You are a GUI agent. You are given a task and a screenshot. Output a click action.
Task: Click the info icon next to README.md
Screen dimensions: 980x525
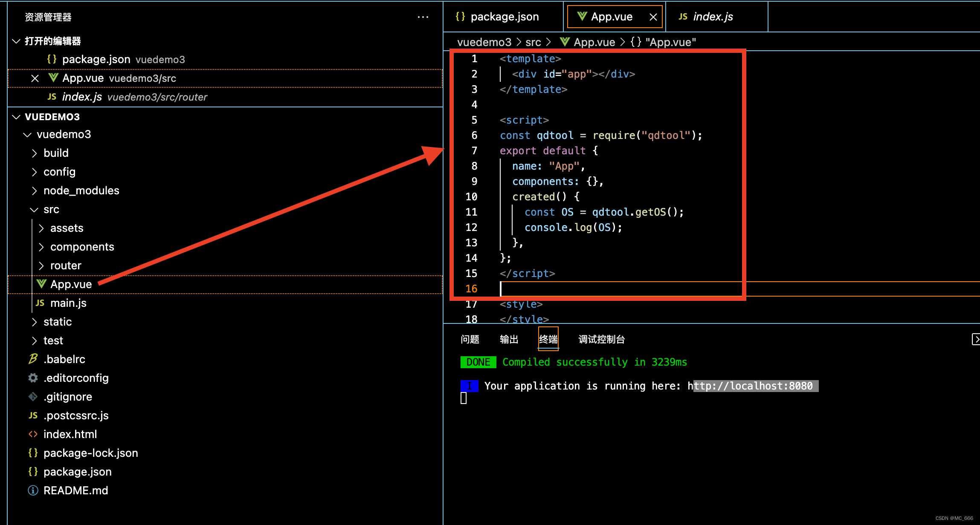pos(33,490)
